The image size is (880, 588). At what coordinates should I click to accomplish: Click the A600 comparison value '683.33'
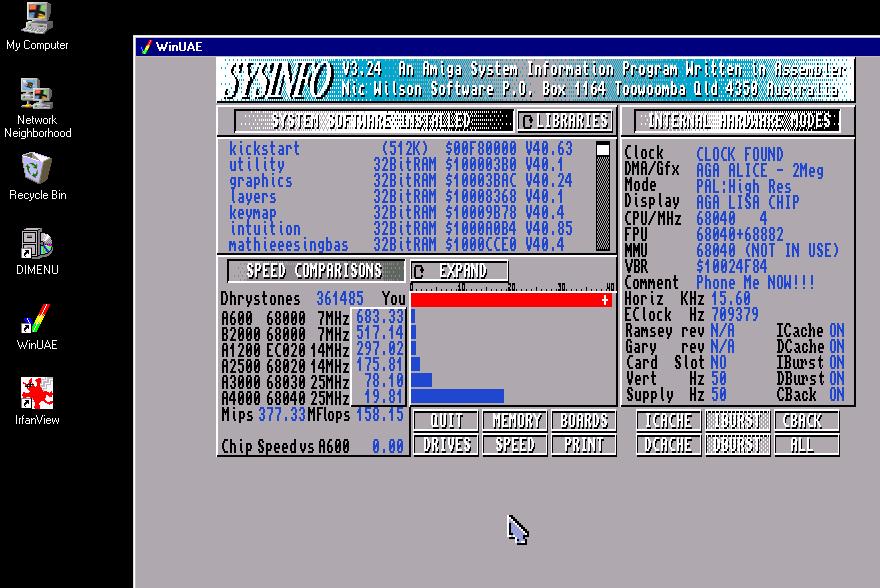380,317
